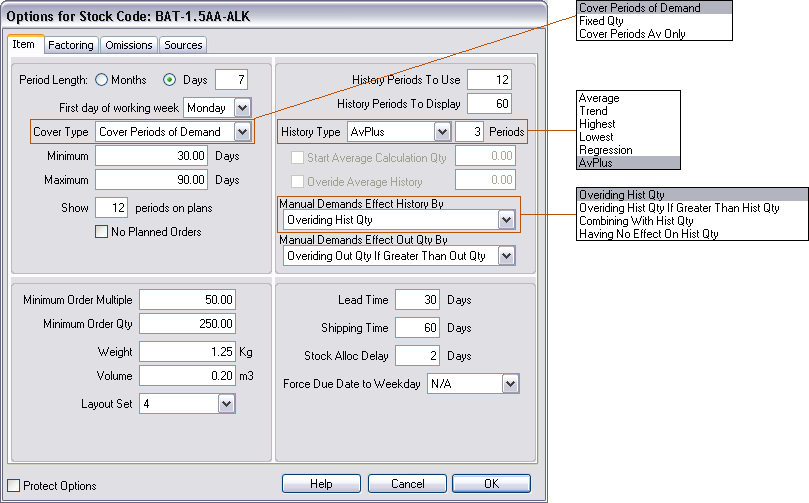Viewport: 809px width, 503px height.
Task: Click the Item tab
Action: click(24, 44)
